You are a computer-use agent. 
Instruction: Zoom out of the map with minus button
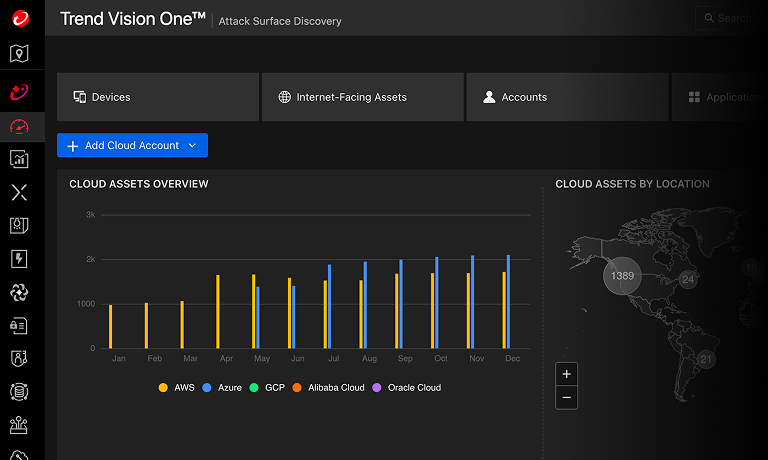pyautogui.click(x=567, y=397)
